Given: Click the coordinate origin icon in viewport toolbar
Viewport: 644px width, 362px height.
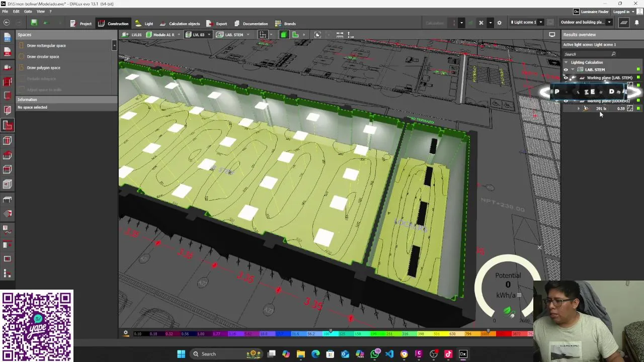Looking at the screenshot, I should (x=351, y=35).
